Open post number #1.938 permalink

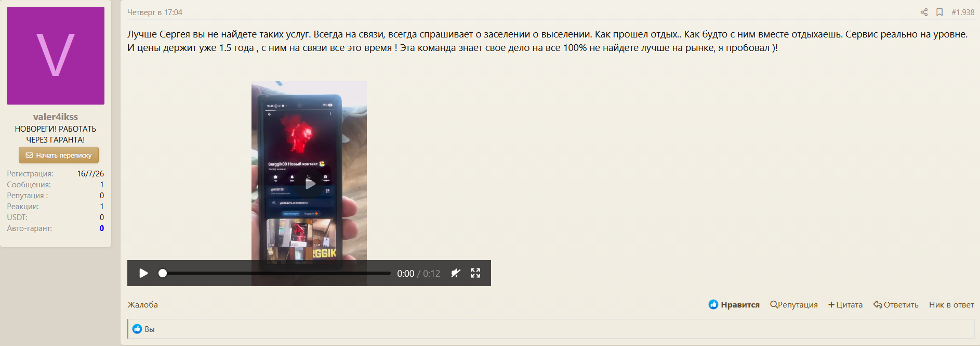tap(963, 12)
